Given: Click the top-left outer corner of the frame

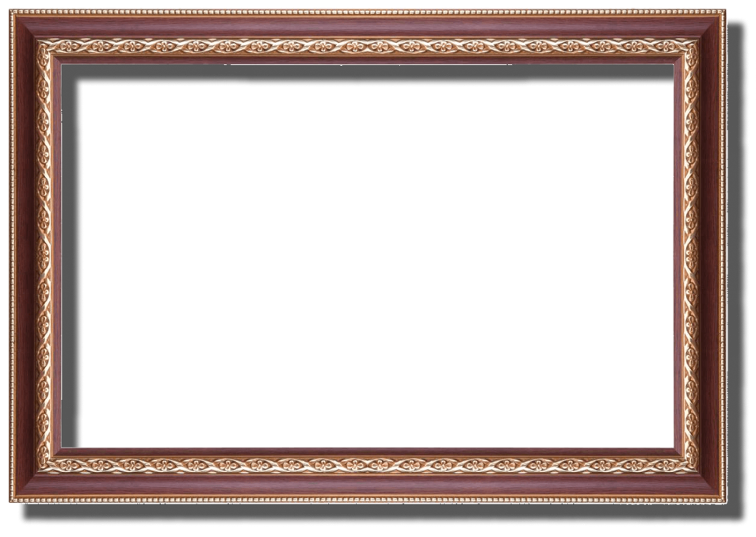Looking at the screenshot, I should coord(11,10).
